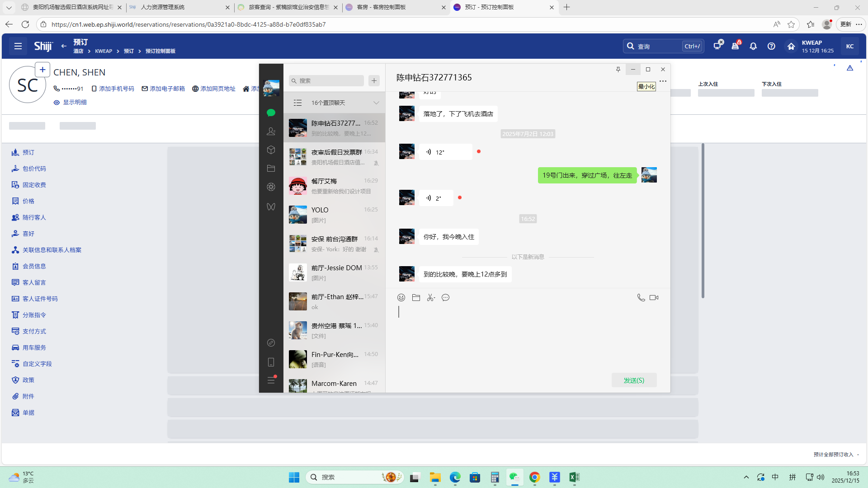Collapse the 16个置顶聊天 pinned chats list
Image resolution: width=868 pixels, height=488 pixels.
coord(376,103)
